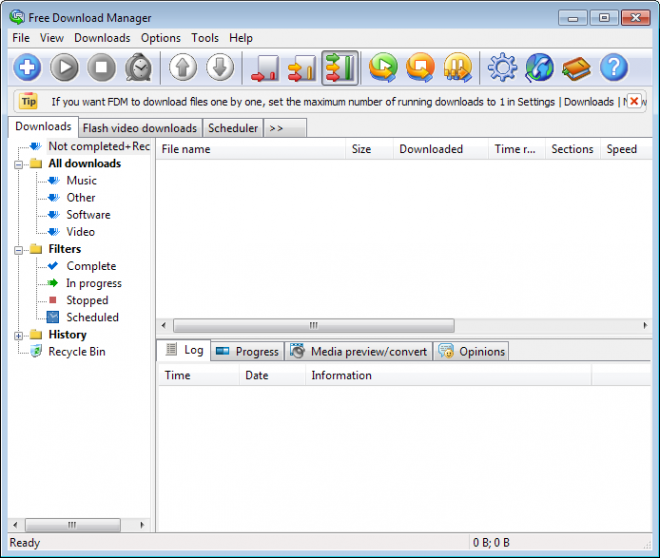The image size is (660, 558).
Task: Click the Move down arrow icon
Action: 220,68
